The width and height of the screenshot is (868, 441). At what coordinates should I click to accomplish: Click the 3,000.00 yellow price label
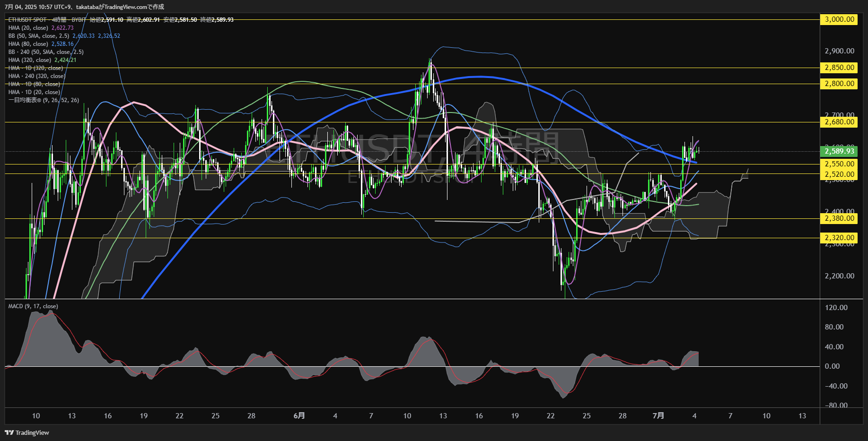(x=839, y=19)
